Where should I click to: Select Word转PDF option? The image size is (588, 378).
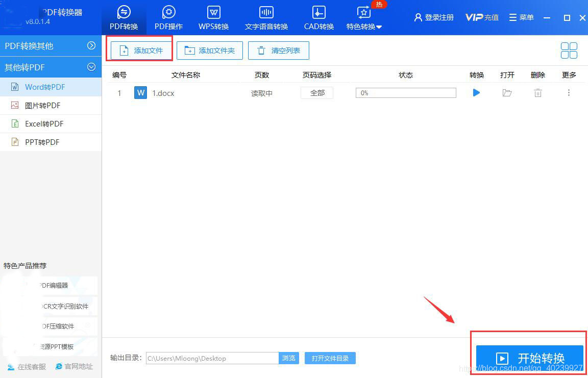point(51,87)
